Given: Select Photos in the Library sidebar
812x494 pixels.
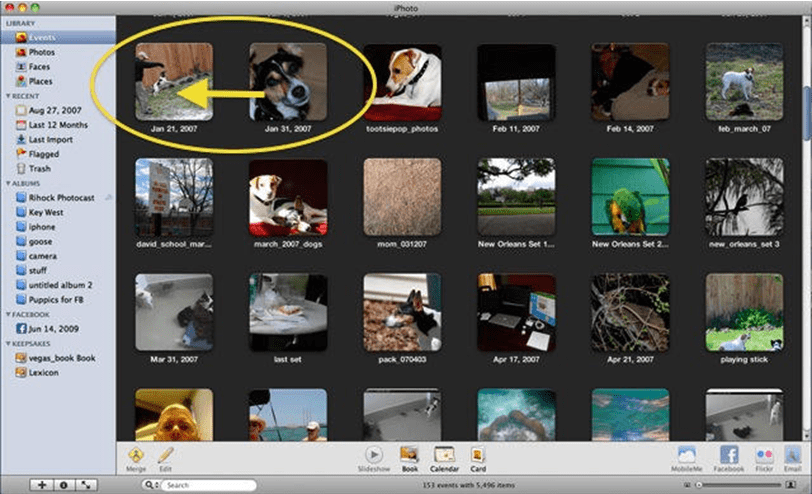Looking at the screenshot, I should pos(41,52).
